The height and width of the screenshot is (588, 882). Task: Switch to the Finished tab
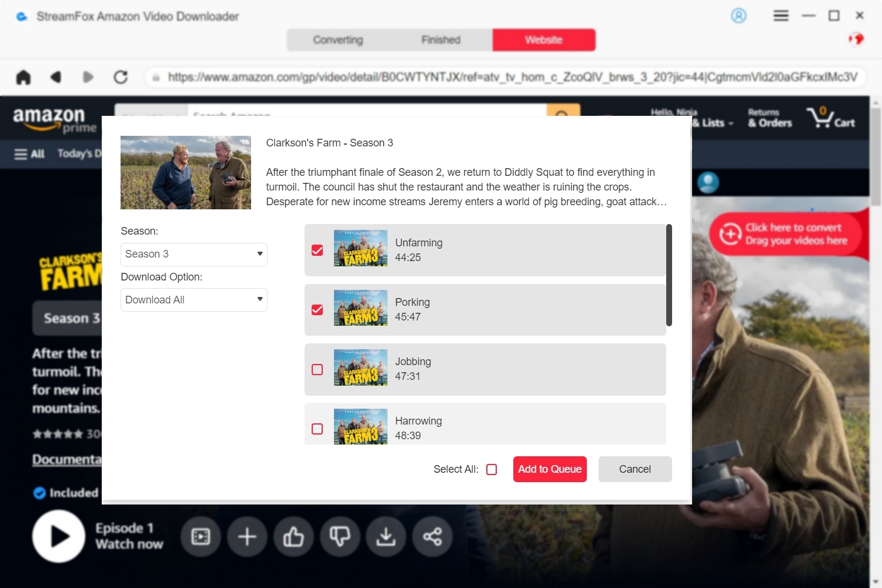point(441,40)
